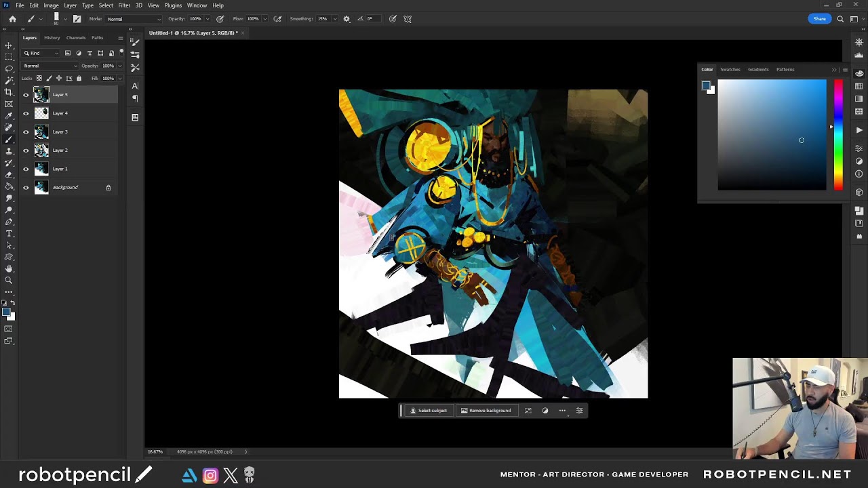Open the Search icon near Share

click(x=840, y=19)
